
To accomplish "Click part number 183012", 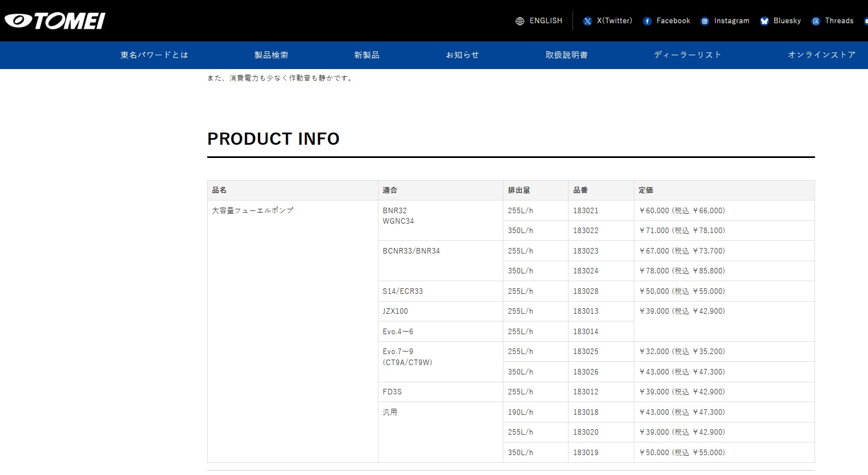I will tap(586, 392).
